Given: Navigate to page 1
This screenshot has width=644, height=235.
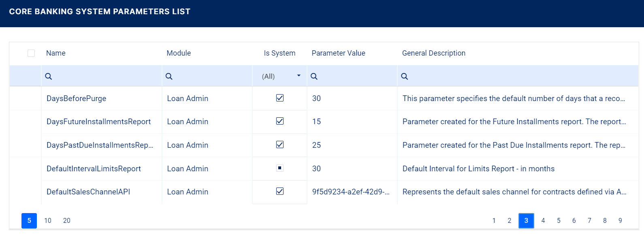Looking at the screenshot, I should (494, 220).
